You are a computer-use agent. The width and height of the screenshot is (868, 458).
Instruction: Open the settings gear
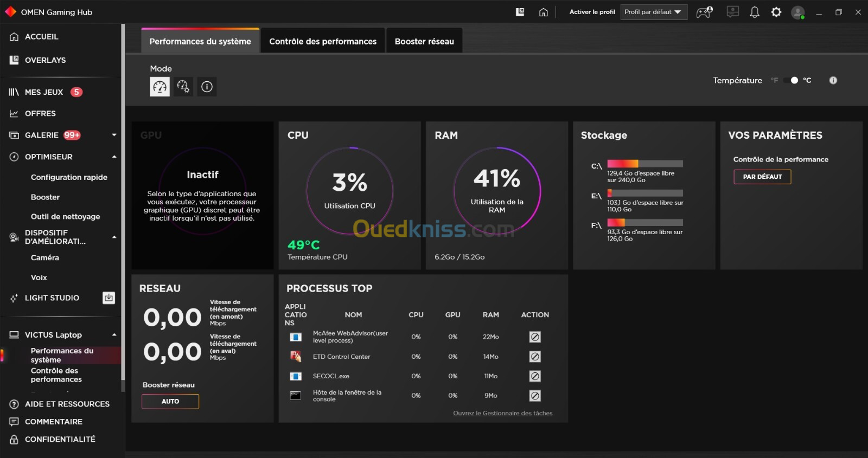point(776,12)
